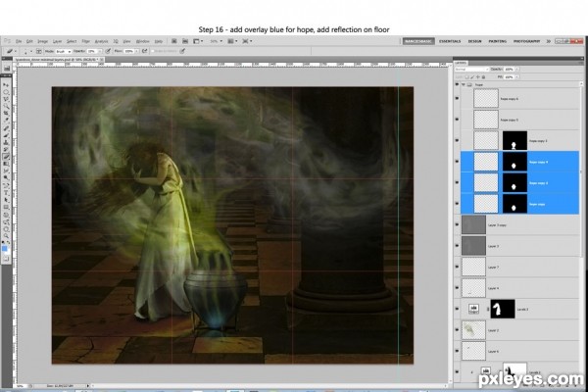Image resolution: width=588 pixels, height=392 pixels.
Task: Select the Brush tool in the toolbox
Action: click(7, 135)
